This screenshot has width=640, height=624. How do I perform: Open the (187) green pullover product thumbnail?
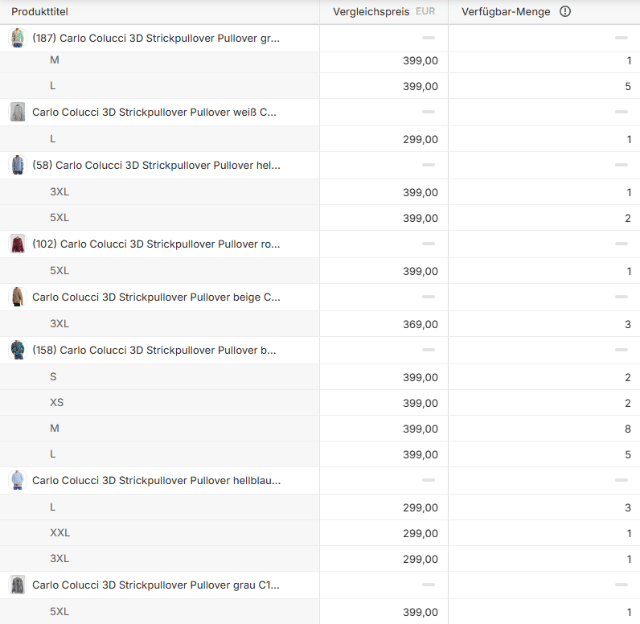[x=17, y=38]
